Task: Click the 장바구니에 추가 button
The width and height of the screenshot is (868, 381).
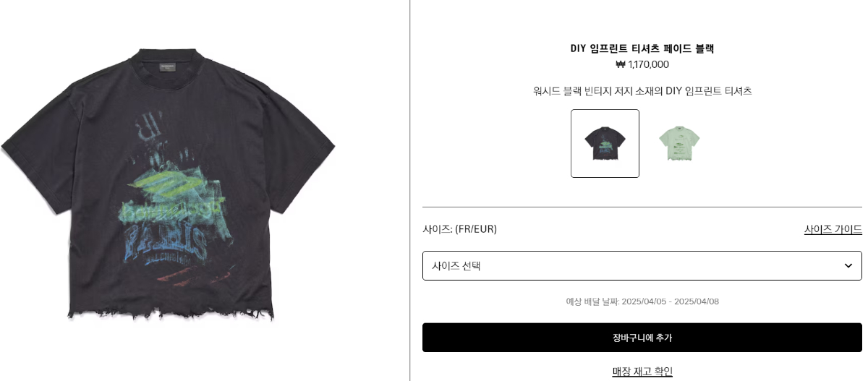Action: [642, 338]
